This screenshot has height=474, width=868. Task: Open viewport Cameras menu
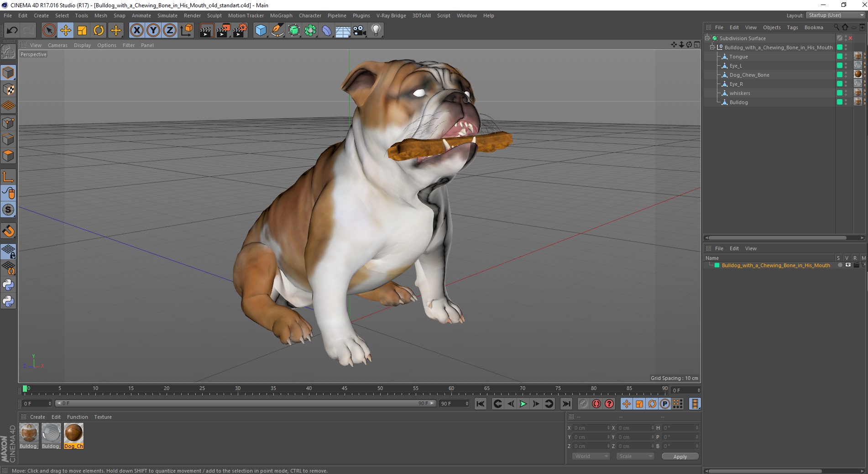(58, 45)
